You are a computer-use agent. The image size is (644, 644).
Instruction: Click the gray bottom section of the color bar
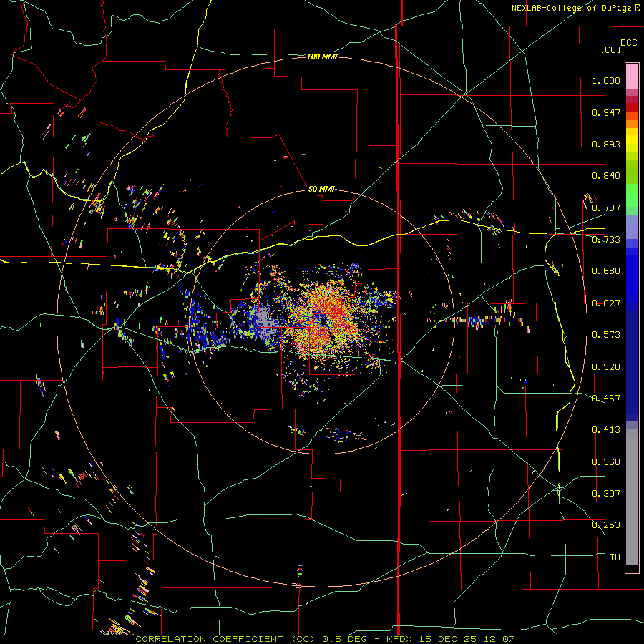(x=632, y=497)
